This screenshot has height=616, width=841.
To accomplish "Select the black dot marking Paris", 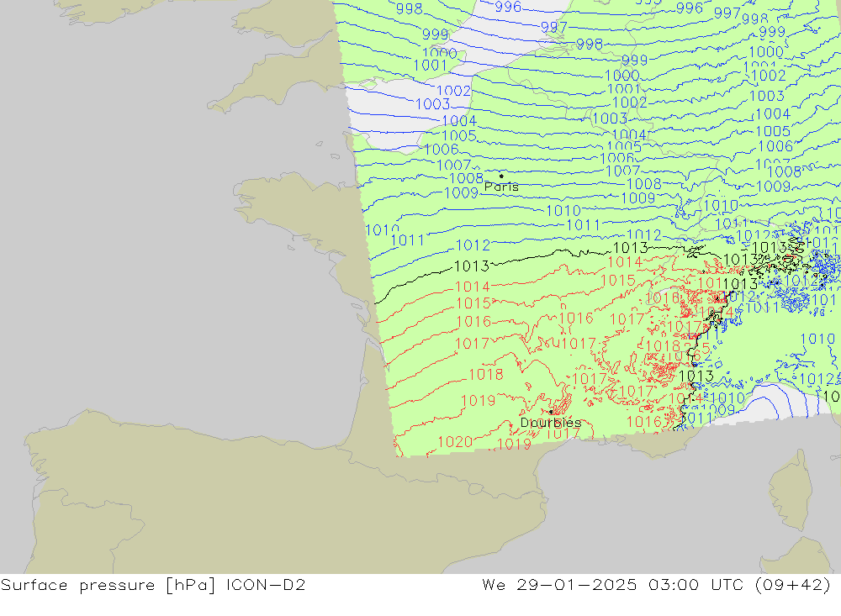I will point(501,176).
